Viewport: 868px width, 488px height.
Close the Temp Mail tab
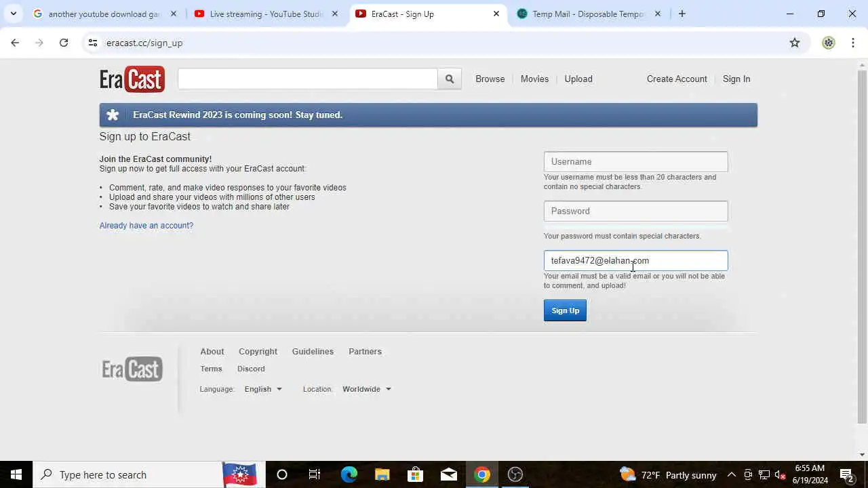(x=657, y=14)
